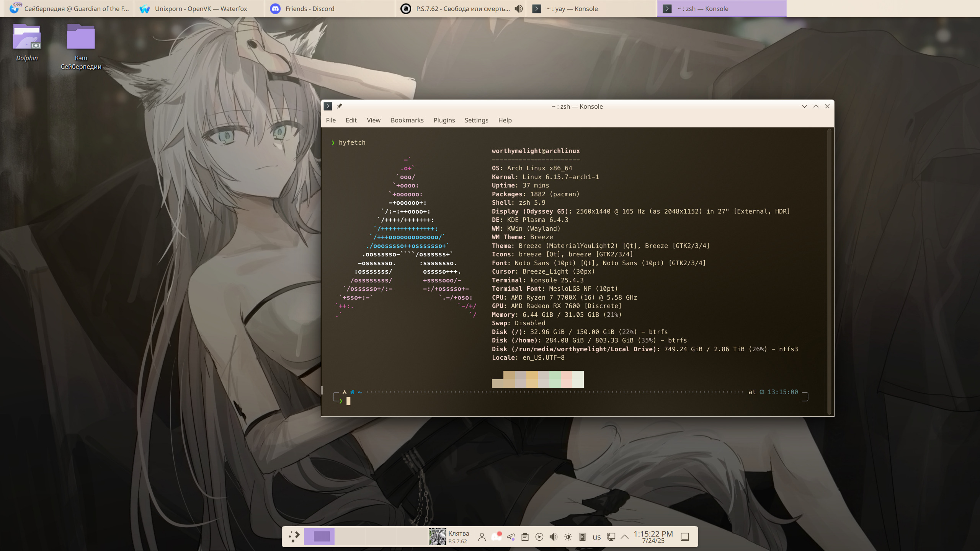980x551 pixels.
Task: Switch to the second virtual desktop
Action: (x=350, y=536)
